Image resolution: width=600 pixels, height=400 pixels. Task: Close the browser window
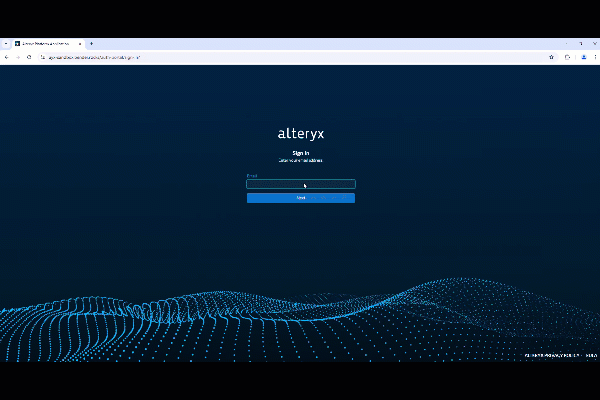595,44
